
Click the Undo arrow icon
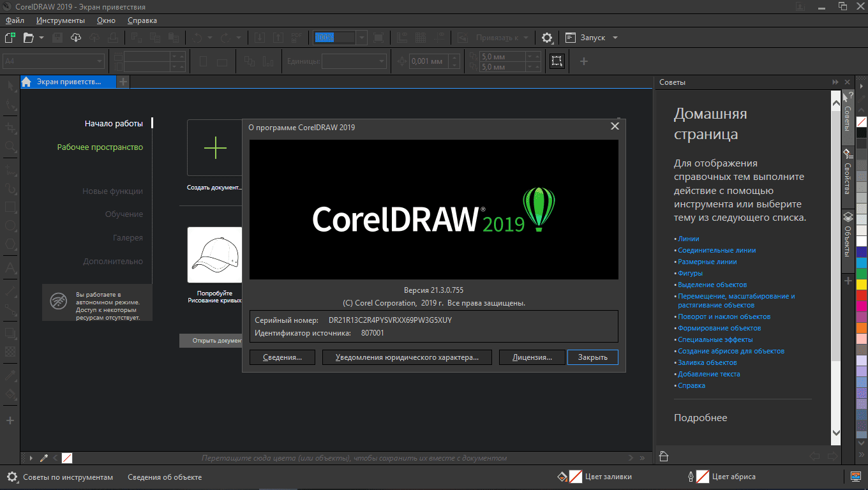pyautogui.click(x=198, y=38)
